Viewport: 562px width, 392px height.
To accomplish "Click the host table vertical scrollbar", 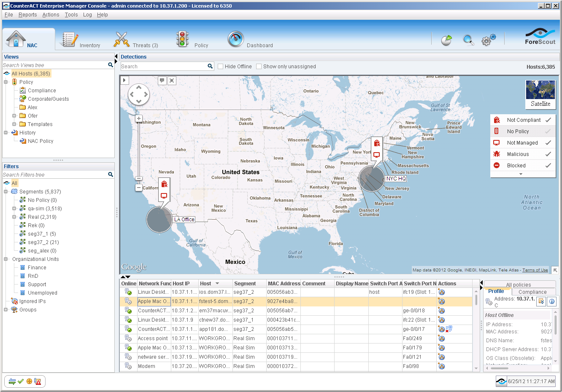I will coord(476,300).
